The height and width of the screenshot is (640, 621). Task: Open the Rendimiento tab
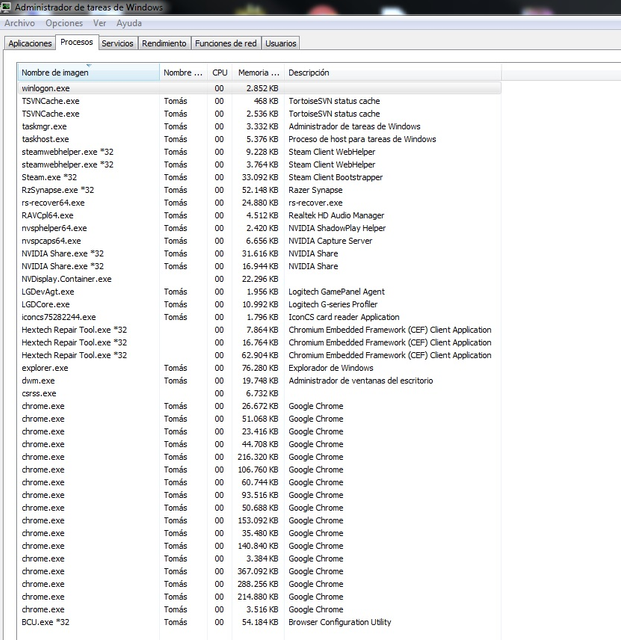(164, 43)
